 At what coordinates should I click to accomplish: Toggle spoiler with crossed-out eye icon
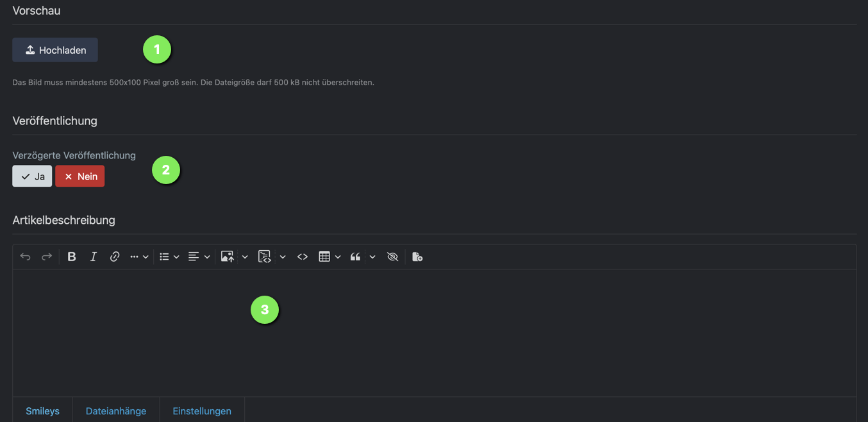coord(393,257)
